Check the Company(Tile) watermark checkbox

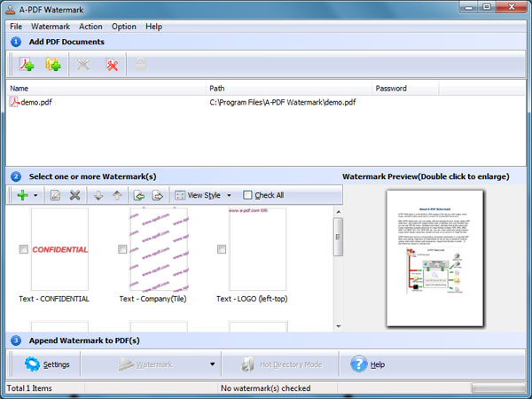click(122, 249)
